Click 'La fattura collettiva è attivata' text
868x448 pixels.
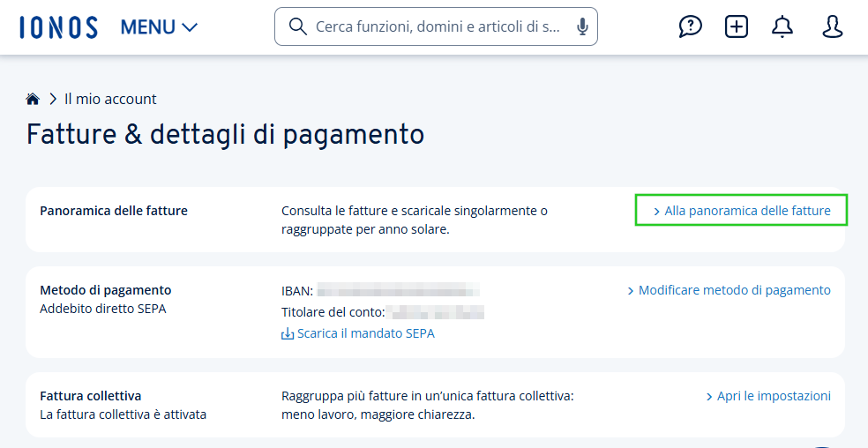(123, 414)
